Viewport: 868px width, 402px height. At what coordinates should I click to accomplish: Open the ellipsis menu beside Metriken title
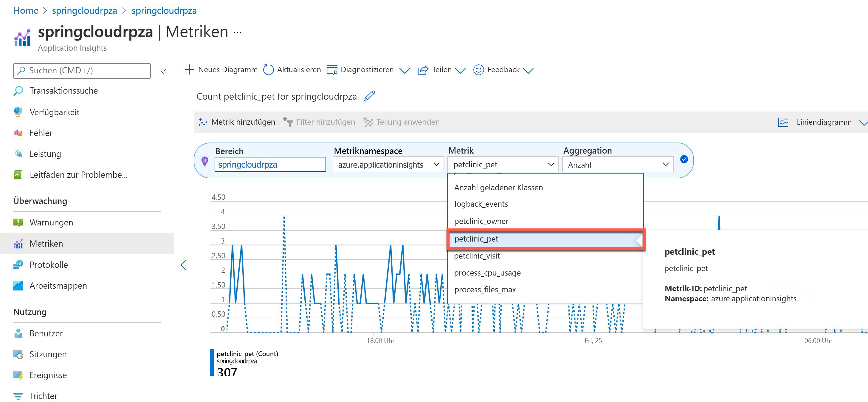click(238, 33)
